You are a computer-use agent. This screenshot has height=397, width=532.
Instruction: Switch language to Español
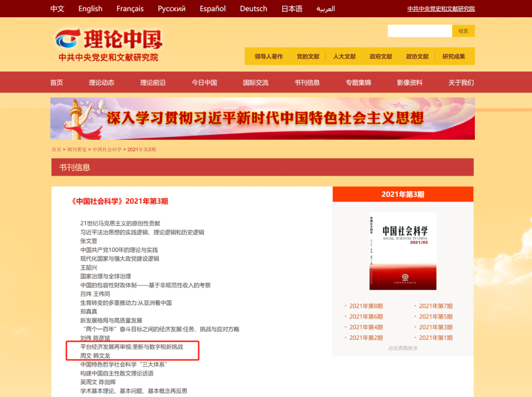tap(213, 8)
